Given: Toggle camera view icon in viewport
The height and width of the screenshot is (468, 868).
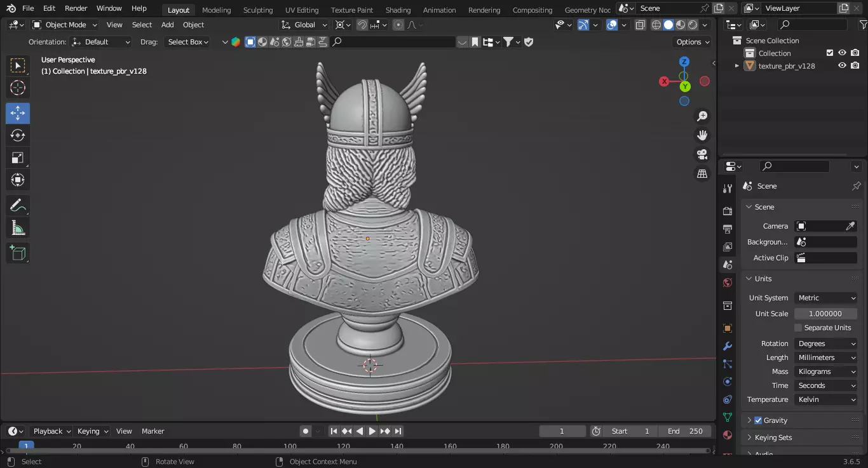Looking at the screenshot, I should tap(702, 154).
